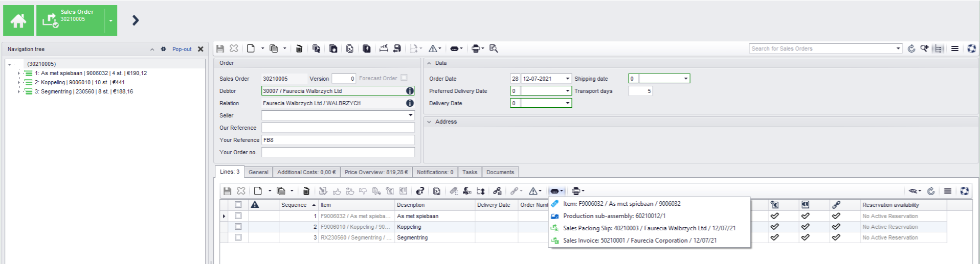Go to the Home screen icon
Viewport: 980px width, 264px height.
tap(18, 20)
